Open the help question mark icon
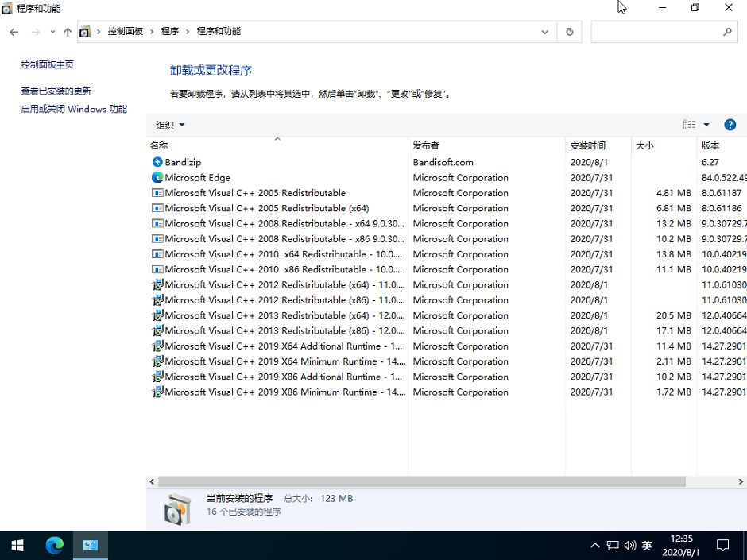 [x=730, y=125]
